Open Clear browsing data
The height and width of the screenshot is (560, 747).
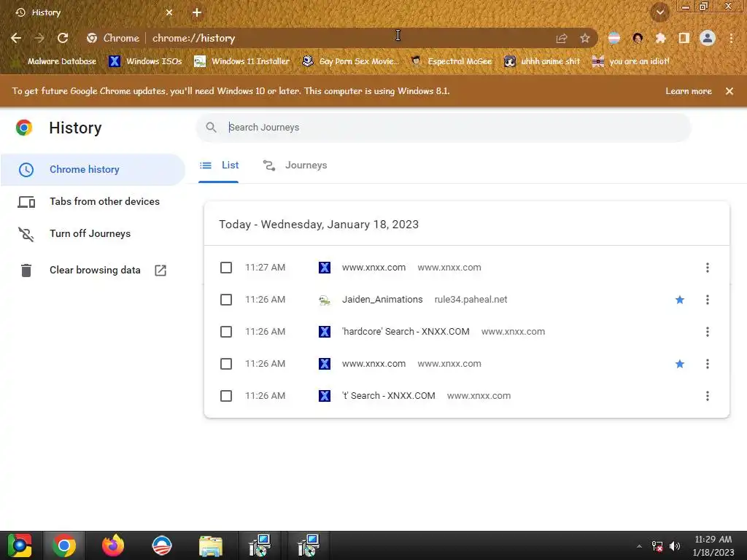[x=93, y=270]
